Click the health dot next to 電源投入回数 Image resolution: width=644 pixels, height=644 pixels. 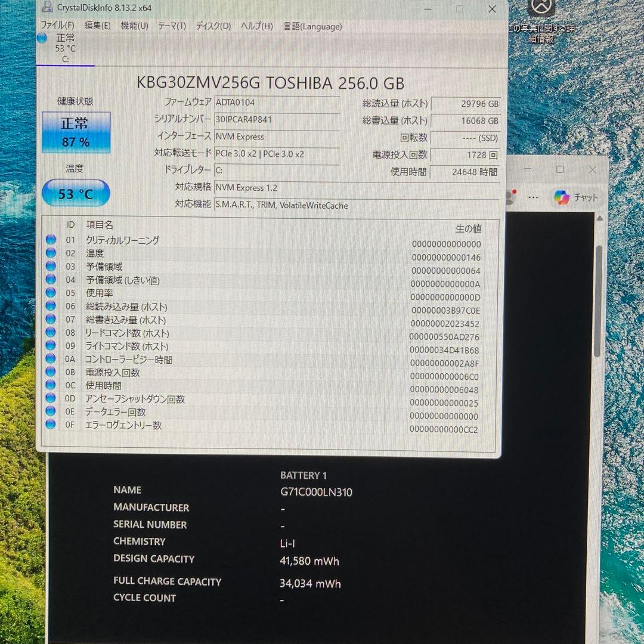point(51,372)
